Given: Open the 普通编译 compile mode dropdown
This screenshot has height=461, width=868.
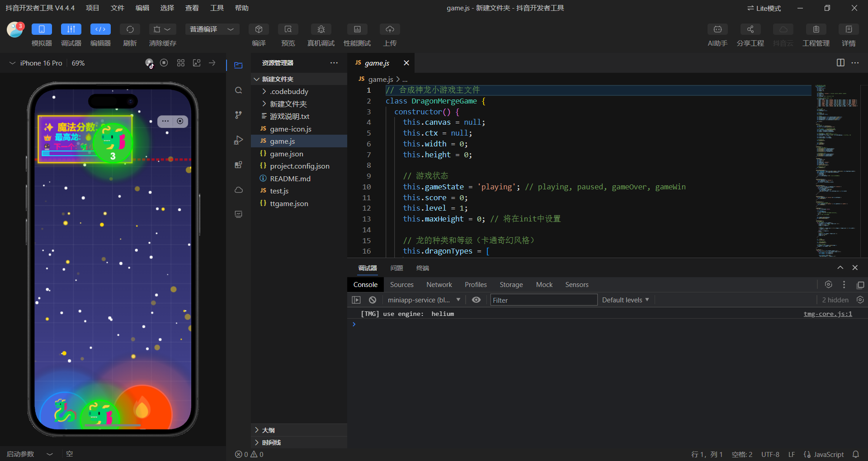Looking at the screenshot, I should tap(212, 29).
